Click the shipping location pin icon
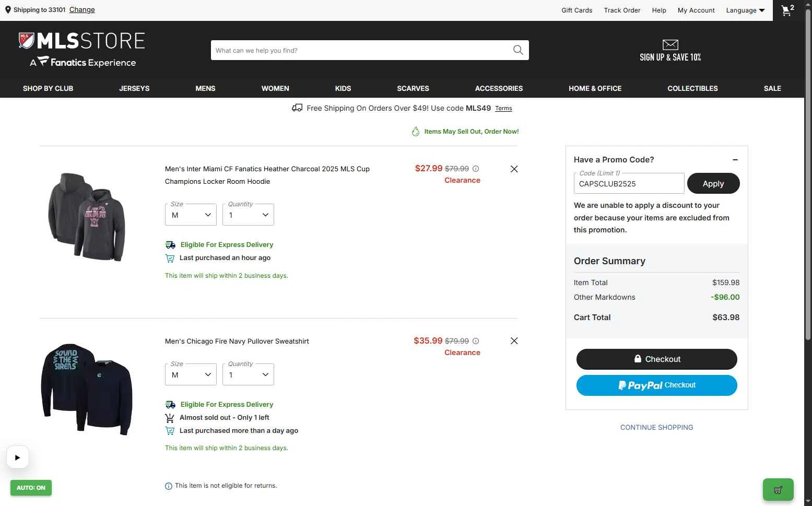Screen dimensions: 812x506 coord(8,10)
